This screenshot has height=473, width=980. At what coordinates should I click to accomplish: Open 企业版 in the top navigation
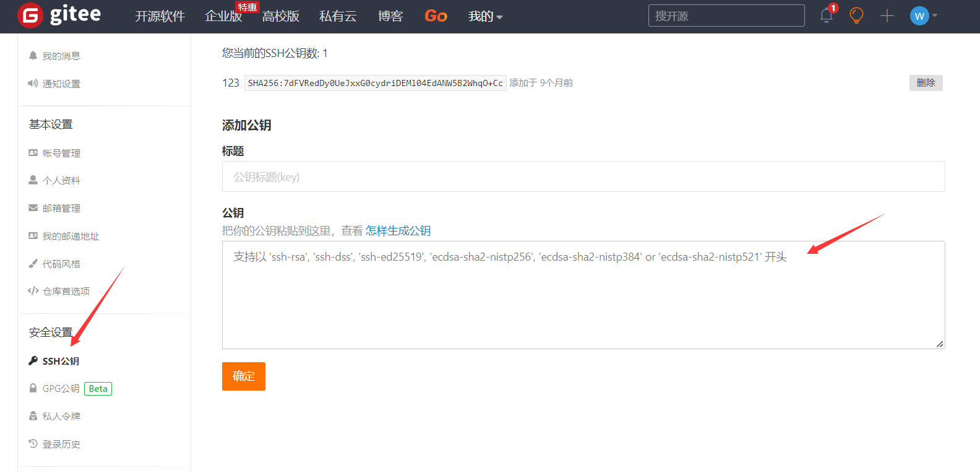[x=223, y=17]
